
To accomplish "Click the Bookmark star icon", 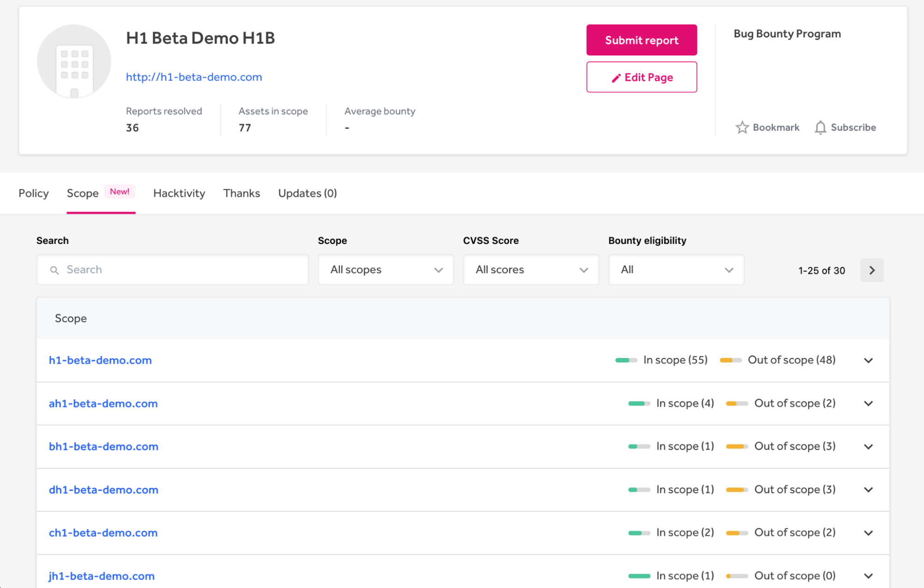I will (x=742, y=127).
